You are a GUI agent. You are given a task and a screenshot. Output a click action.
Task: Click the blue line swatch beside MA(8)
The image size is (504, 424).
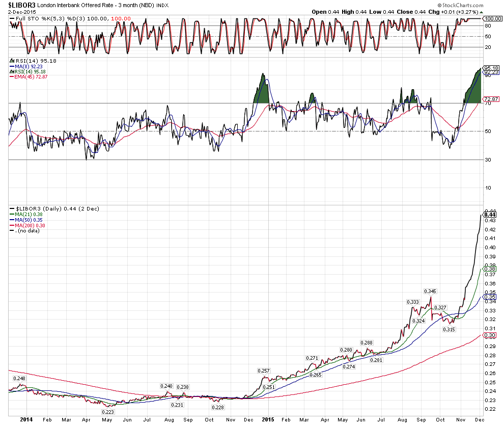point(12,67)
